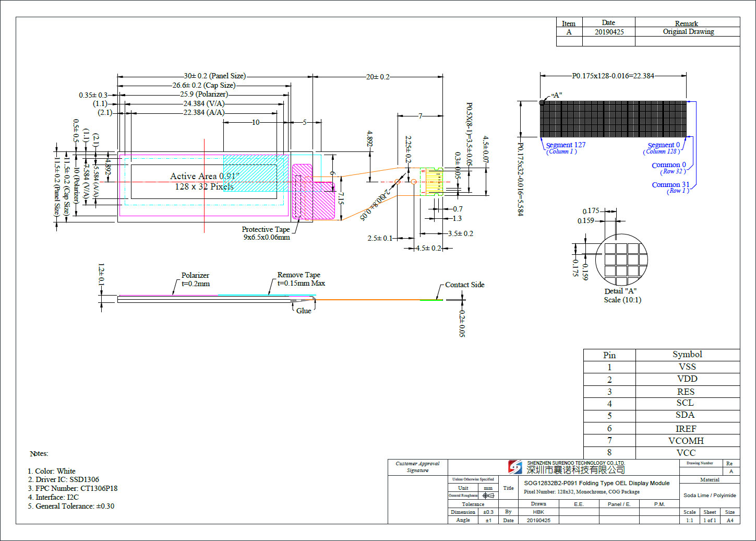
Task: Select the "Segment 127" blue label
Action: pos(566,145)
